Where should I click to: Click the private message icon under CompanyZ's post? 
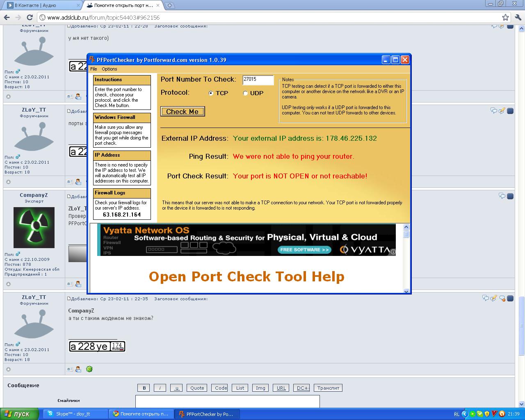tap(78, 284)
